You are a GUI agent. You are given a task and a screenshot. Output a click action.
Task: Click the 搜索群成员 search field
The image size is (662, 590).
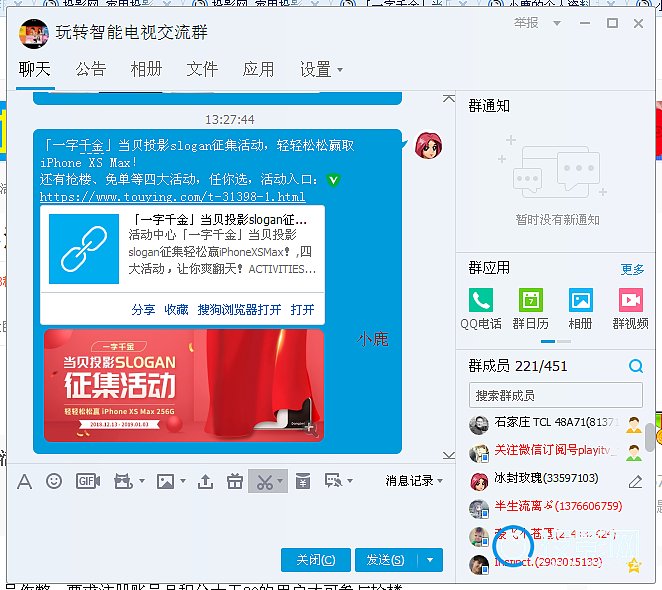coord(556,395)
